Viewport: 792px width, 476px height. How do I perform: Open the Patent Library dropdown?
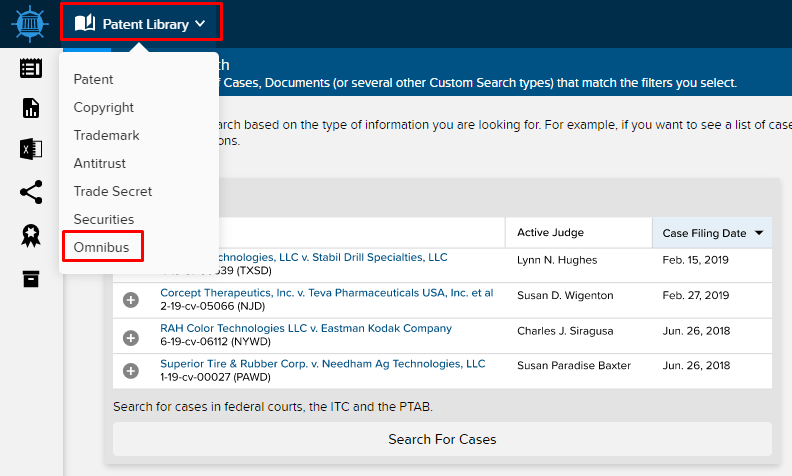141,23
